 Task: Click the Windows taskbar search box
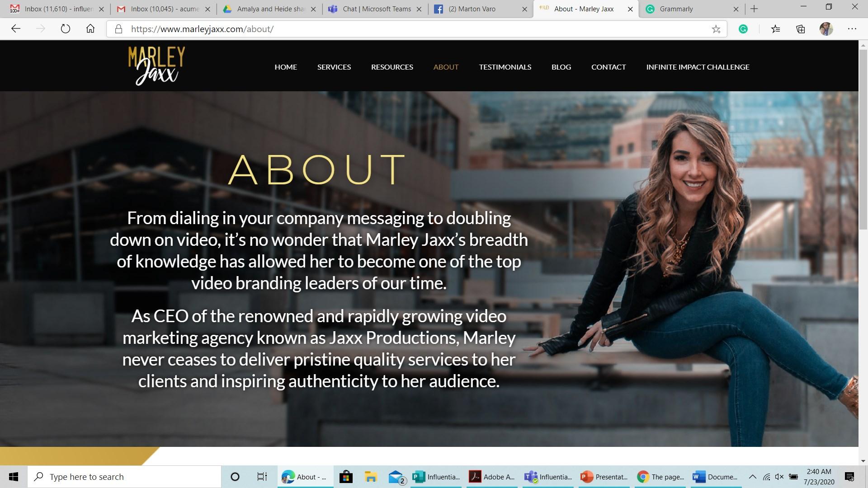[x=124, y=477]
